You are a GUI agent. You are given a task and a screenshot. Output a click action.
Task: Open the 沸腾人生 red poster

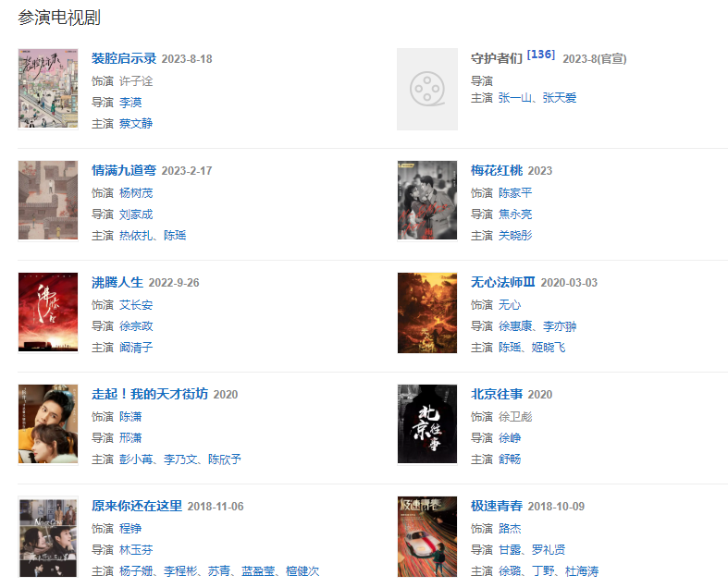pos(48,312)
